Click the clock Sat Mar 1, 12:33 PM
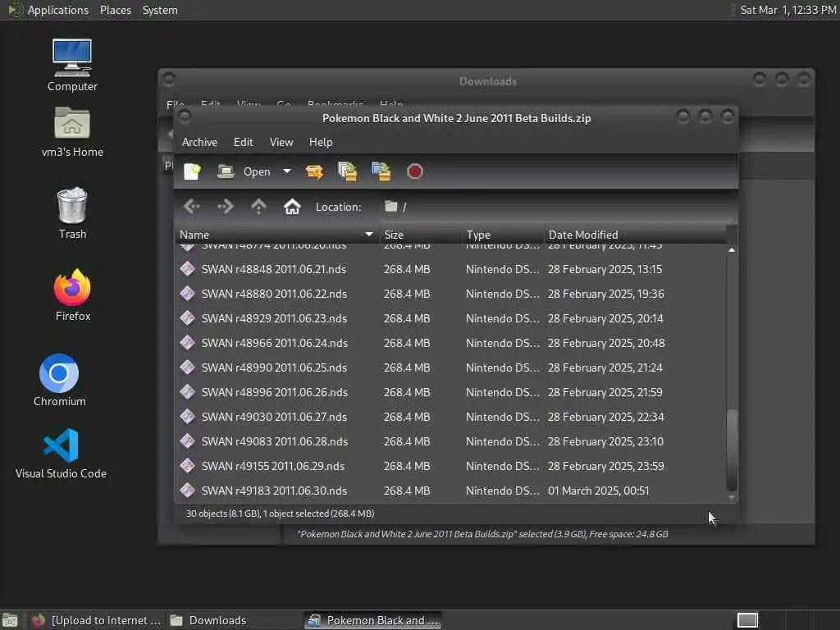 (788, 10)
